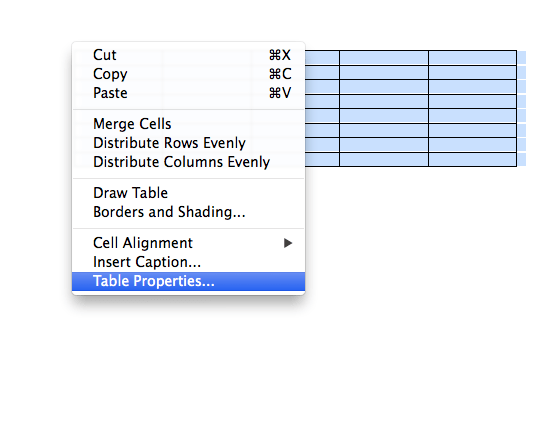Open Table Properties
This screenshot has height=440, width=555.
[x=188, y=281]
